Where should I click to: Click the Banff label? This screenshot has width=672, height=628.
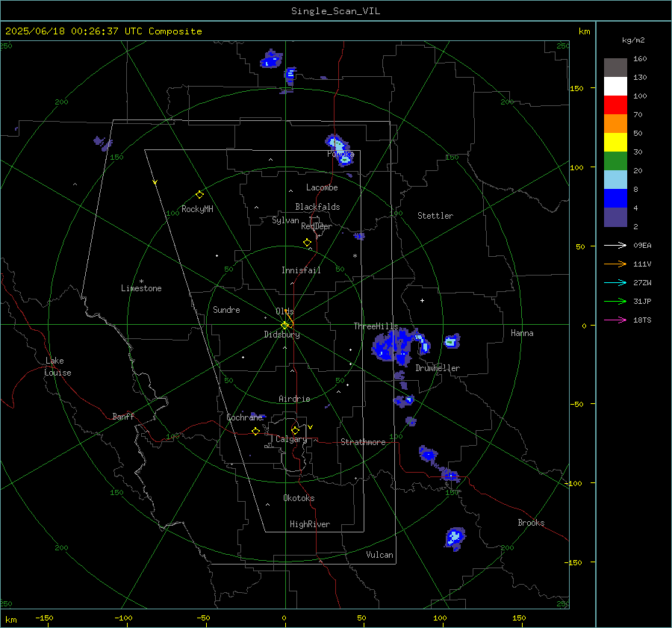click(x=123, y=417)
